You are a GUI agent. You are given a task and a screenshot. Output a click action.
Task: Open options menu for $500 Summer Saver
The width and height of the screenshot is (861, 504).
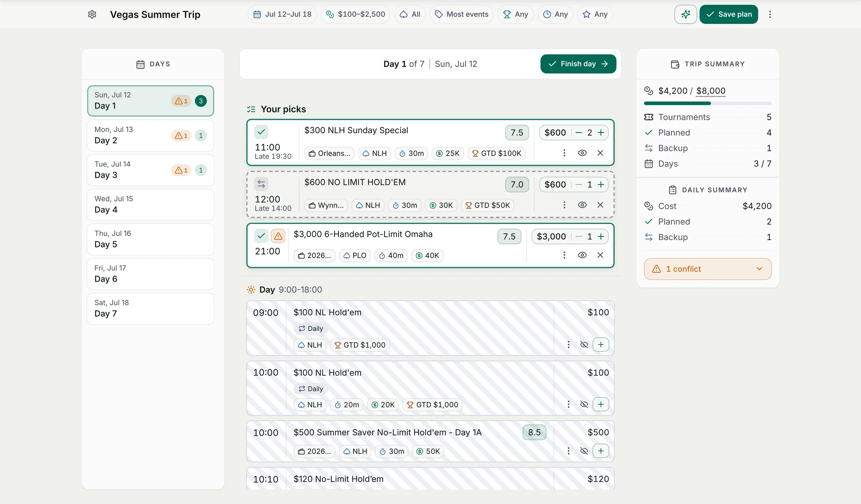click(x=568, y=451)
